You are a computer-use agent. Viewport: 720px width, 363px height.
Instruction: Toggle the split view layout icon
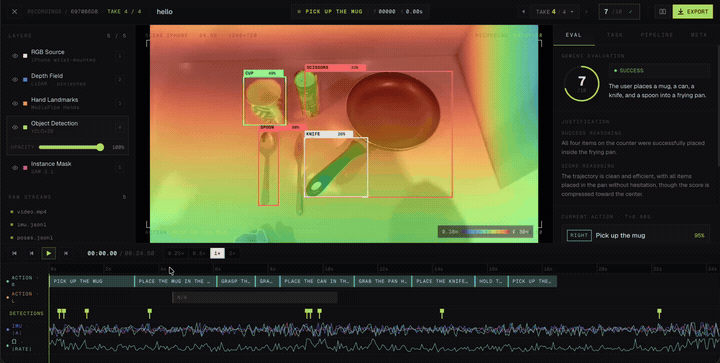pyautogui.click(x=662, y=11)
